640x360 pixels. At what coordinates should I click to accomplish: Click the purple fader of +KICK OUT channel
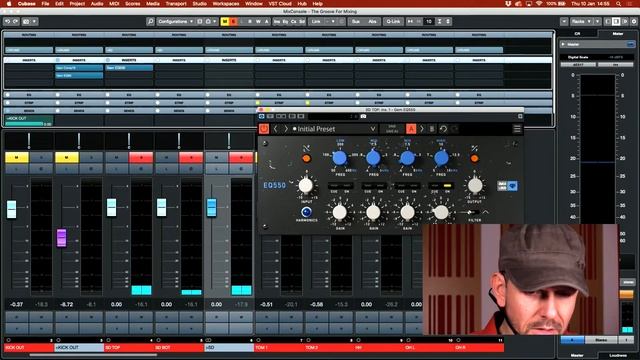[62, 238]
